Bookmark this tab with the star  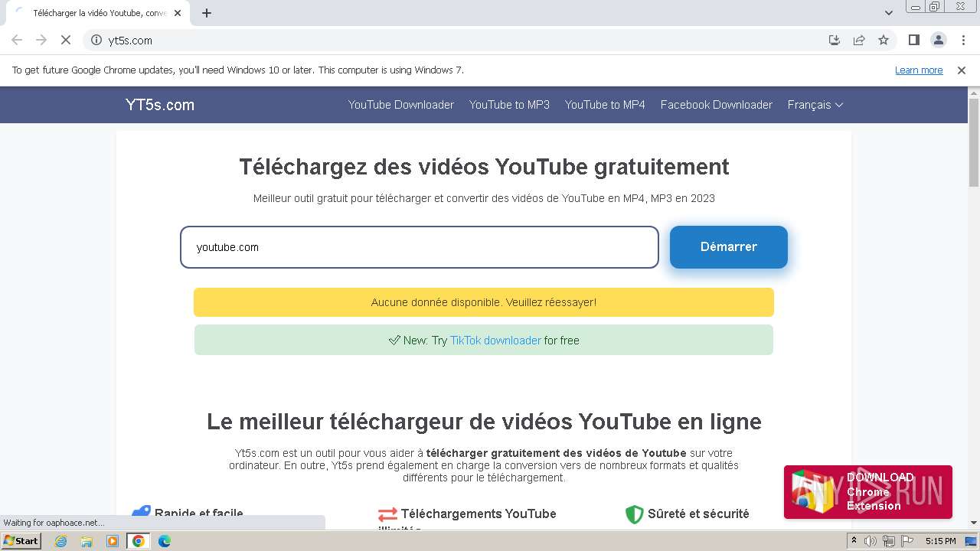click(884, 40)
